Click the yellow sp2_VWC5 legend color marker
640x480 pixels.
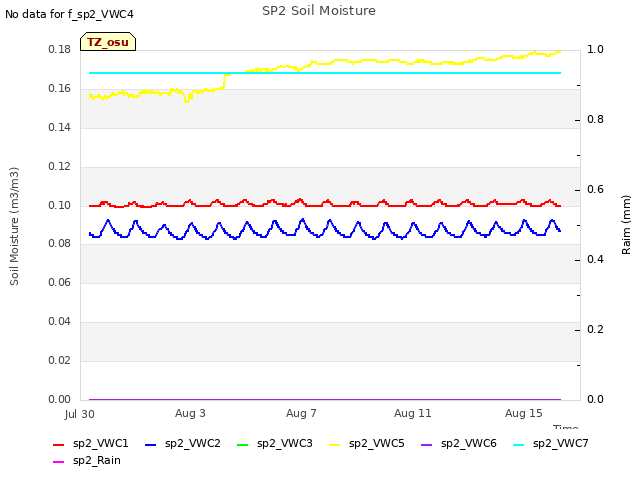(x=334, y=444)
